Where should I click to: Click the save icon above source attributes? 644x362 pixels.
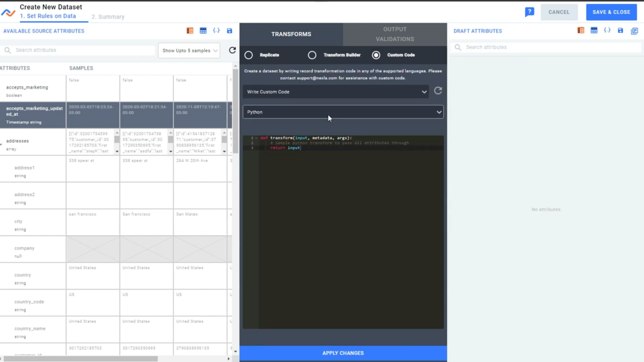229,30
